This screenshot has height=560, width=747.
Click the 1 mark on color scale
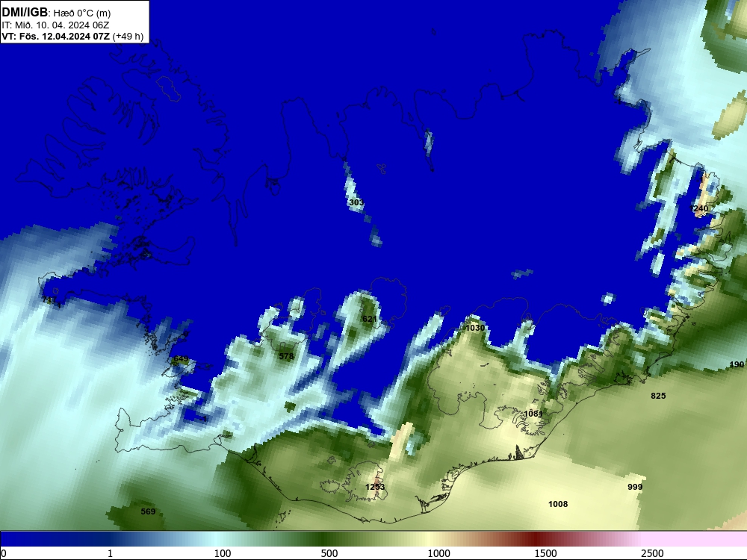pyautogui.click(x=110, y=553)
